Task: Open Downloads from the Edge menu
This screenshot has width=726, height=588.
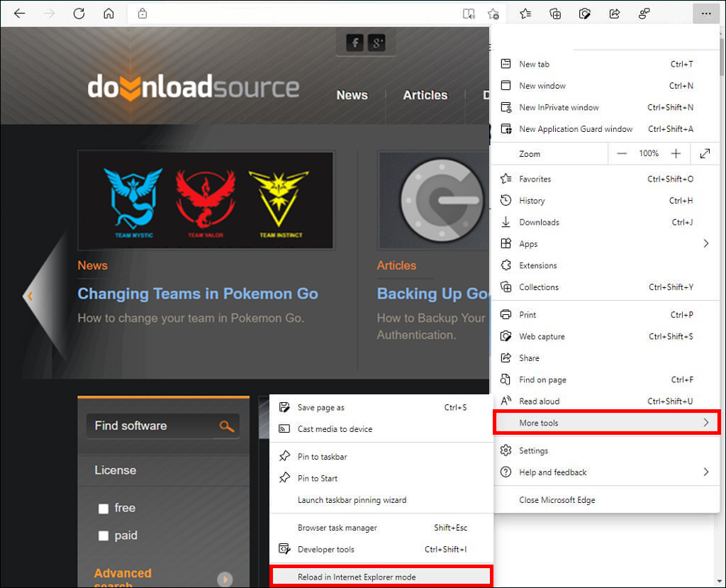Action: coord(605,223)
